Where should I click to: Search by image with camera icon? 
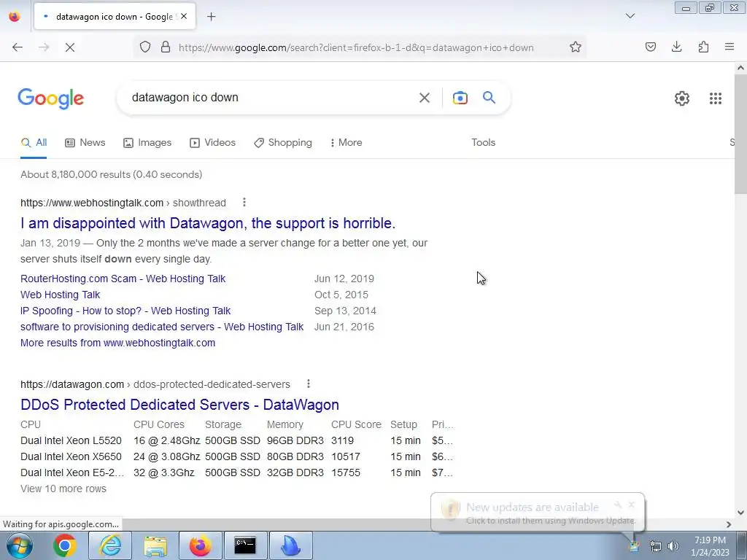pos(460,98)
